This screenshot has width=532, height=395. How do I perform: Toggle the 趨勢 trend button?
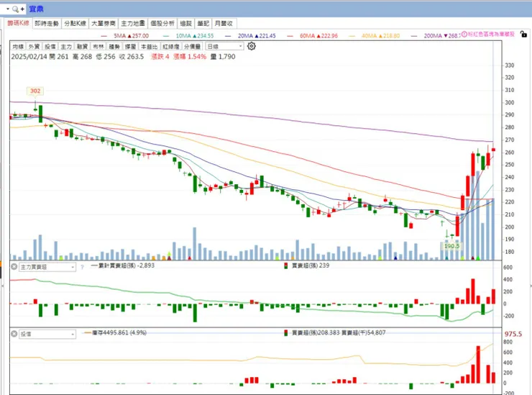tap(114, 47)
